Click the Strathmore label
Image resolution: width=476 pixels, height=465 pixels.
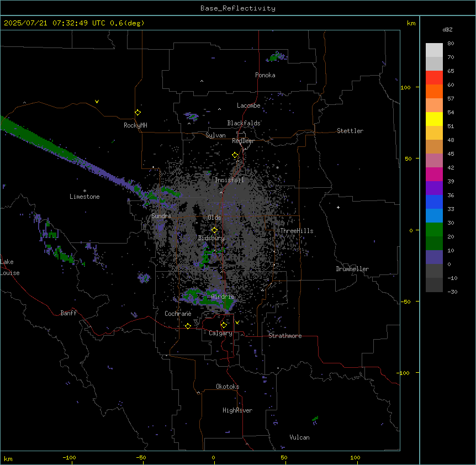tap(285, 336)
